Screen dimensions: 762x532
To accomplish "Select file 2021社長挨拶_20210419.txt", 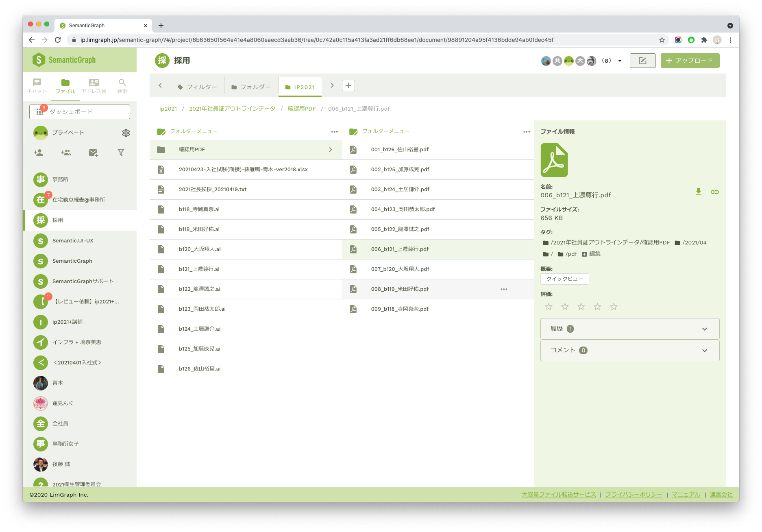I will click(246, 190).
